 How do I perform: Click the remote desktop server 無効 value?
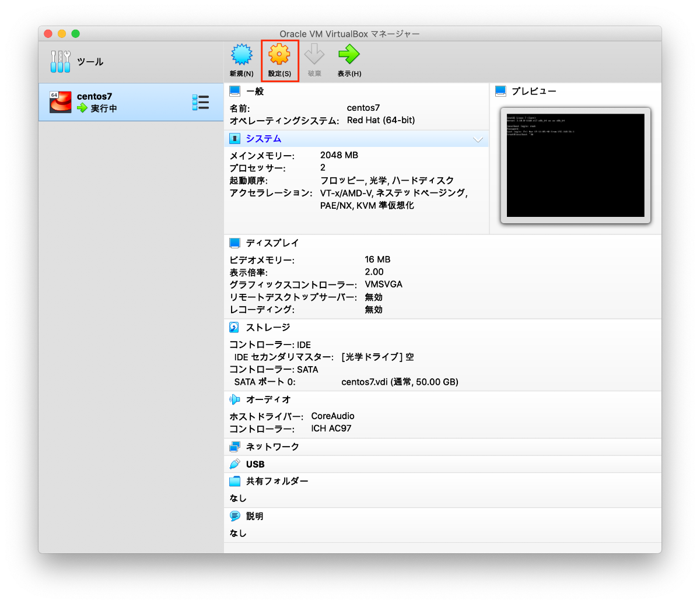tap(373, 297)
